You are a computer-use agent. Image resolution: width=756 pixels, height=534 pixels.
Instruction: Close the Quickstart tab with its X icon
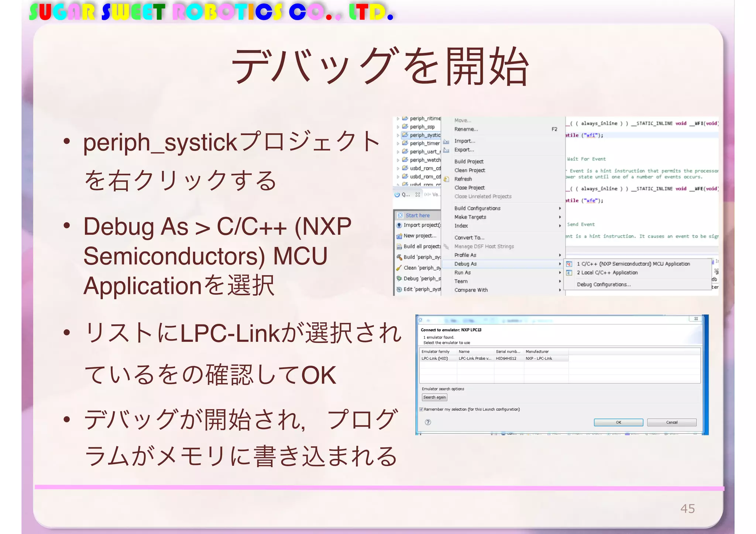pyautogui.click(x=417, y=194)
